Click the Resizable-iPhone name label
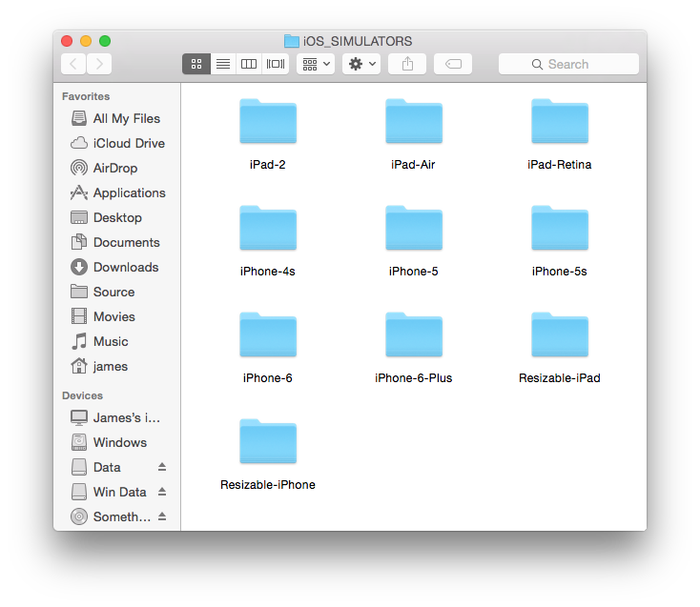700x607 pixels. pos(268,485)
